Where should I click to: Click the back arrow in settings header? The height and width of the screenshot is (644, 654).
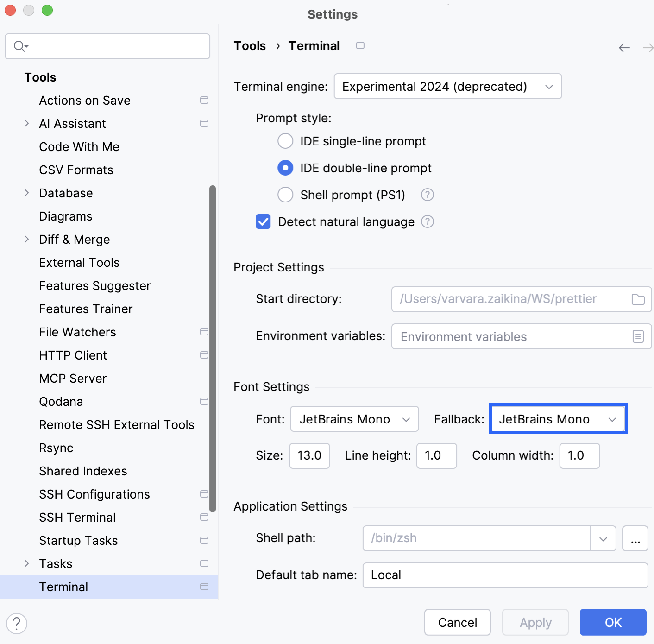point(624,48)
